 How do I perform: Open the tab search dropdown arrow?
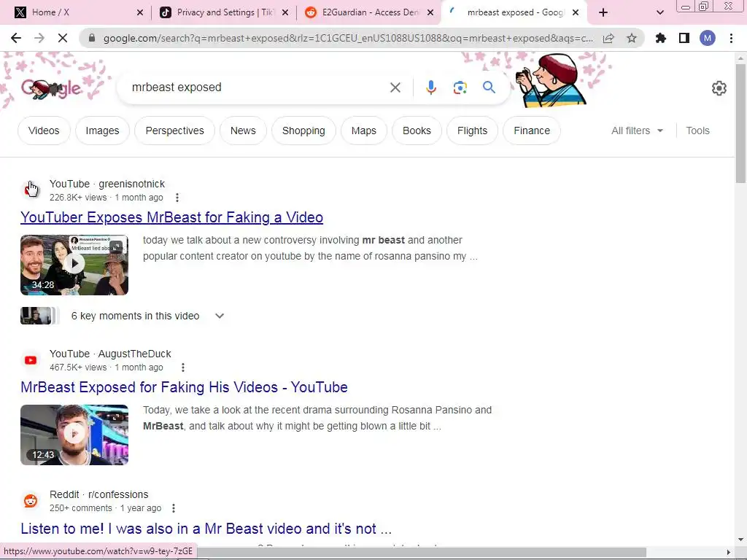coord(659,12)
